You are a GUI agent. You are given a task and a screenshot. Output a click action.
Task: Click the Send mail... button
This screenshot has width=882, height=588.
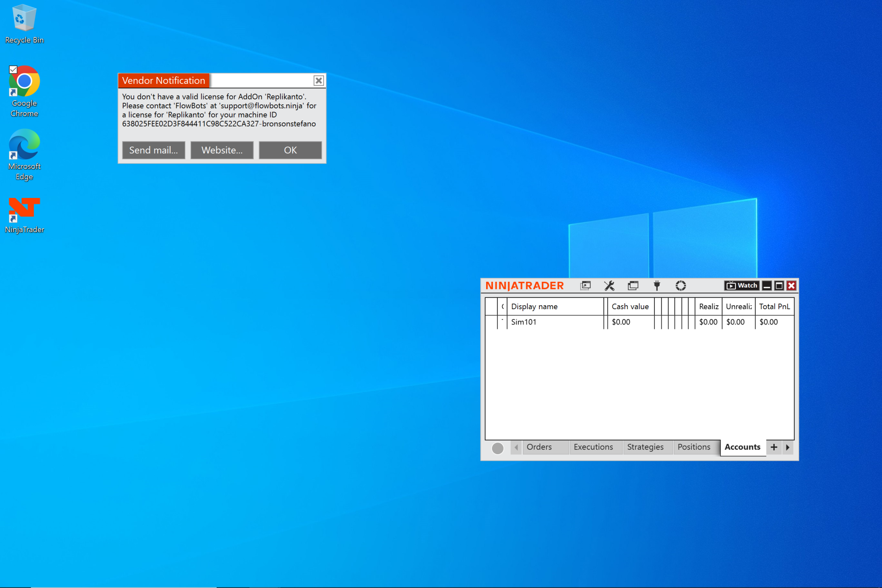(153, 150)
